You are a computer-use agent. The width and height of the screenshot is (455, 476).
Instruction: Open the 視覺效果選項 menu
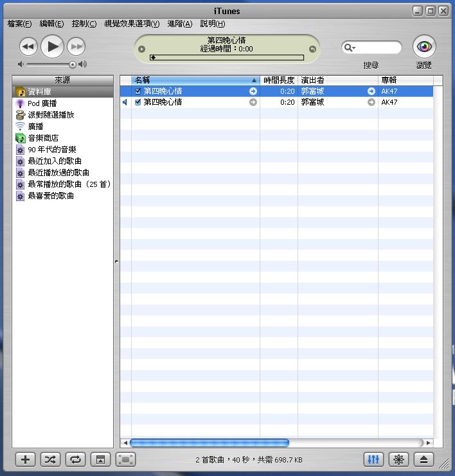click(x=132, y=24)
